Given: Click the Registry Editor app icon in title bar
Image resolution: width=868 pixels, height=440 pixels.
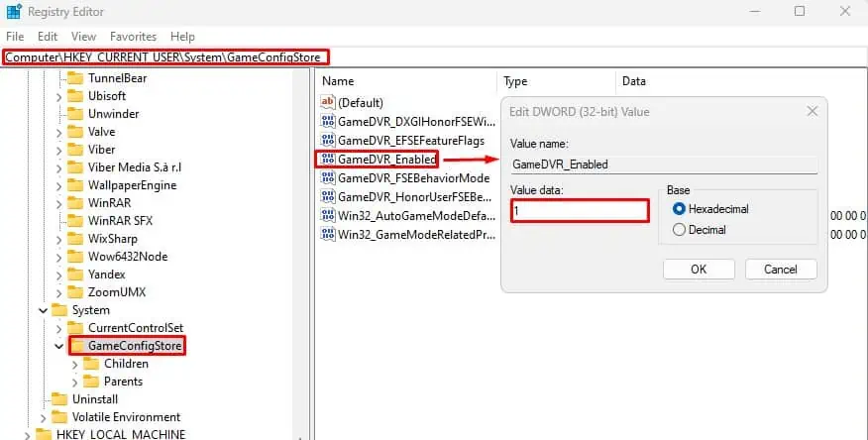Looking at the screenshot, I should tap(14, 12).
